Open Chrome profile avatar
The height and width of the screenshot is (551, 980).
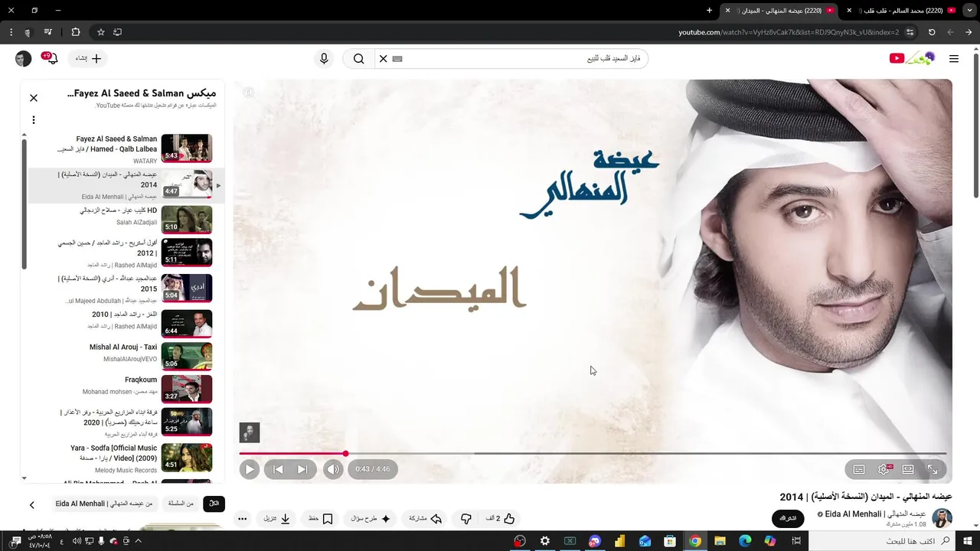pyautogui.click(x=28, y=32)
